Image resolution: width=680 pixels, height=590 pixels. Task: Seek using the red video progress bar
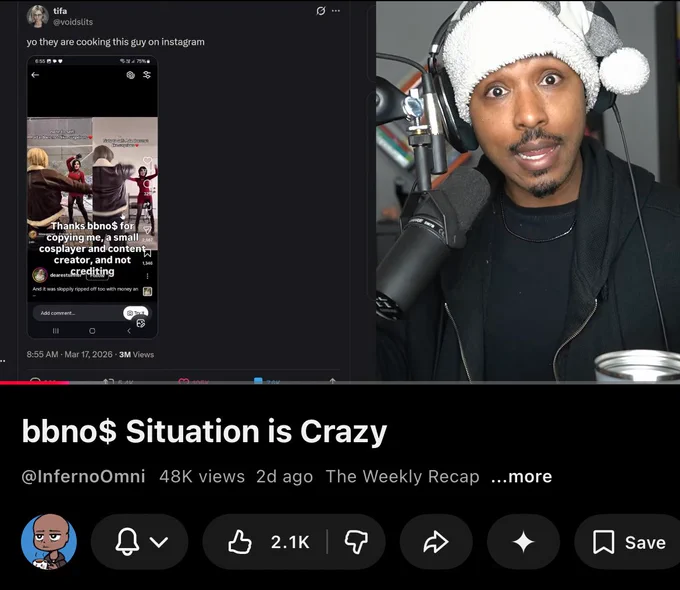(x=340, y=383)
